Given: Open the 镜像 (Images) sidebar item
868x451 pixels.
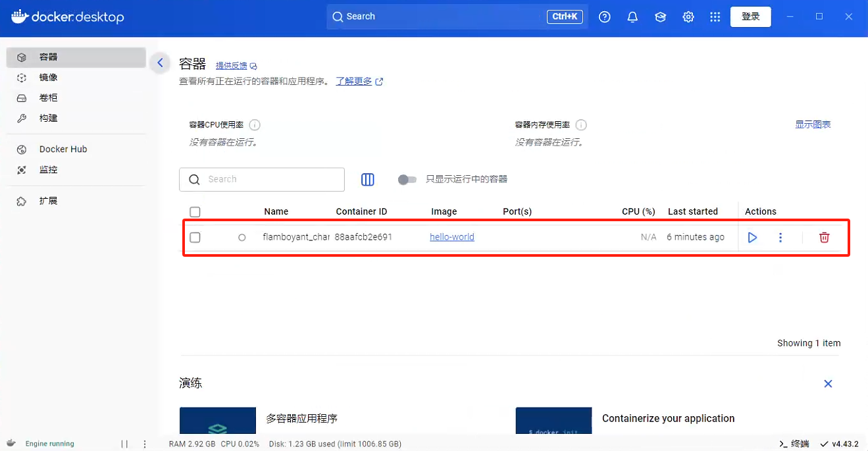Looking at the screenshot, I should click(x=76, y=78).
